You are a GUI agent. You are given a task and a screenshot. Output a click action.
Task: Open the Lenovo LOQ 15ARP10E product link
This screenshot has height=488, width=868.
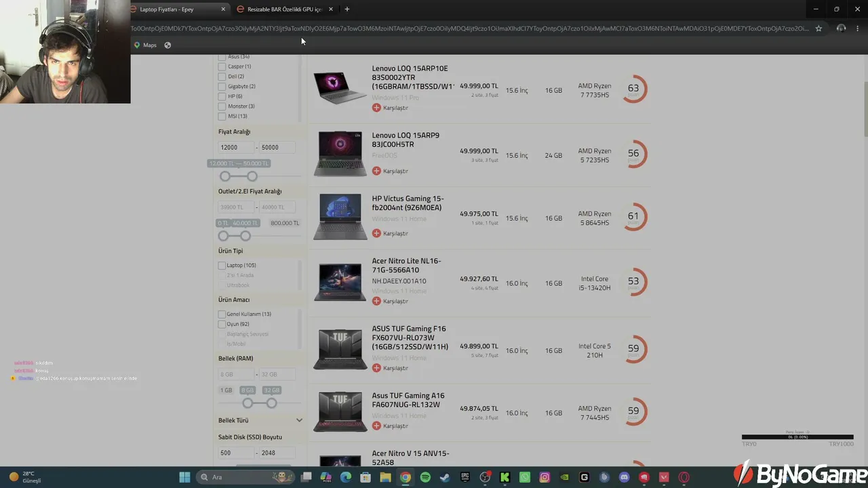click(413, 77)
